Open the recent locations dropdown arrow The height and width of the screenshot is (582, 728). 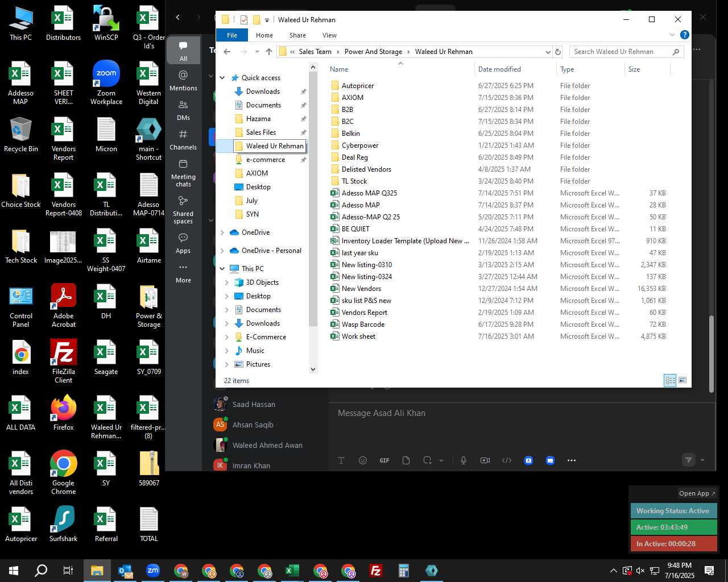click(x=257, y=52)
